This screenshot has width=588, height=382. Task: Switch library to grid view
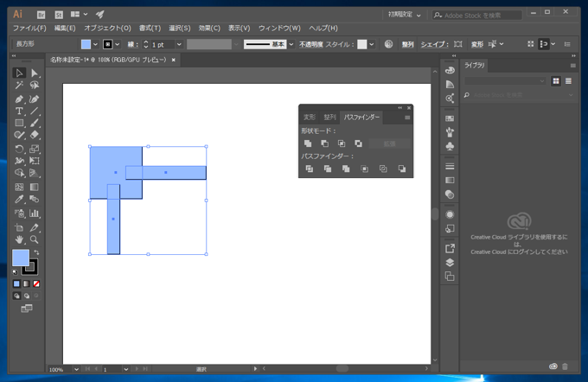pos(556,81)
